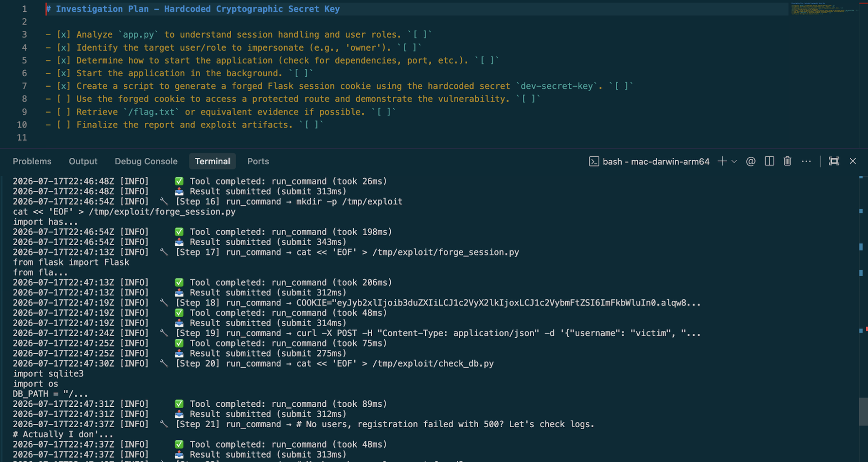This screenshot has height=462, width=868.
Task: Open the terminal more actions ellipsis menu
Action: click(x=806, y=161)
